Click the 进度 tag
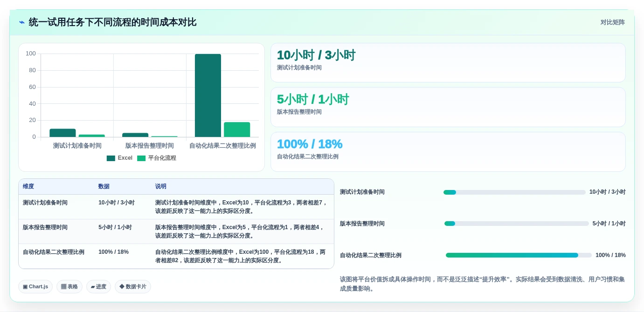644x312 pixels. (x=98, y=287)
